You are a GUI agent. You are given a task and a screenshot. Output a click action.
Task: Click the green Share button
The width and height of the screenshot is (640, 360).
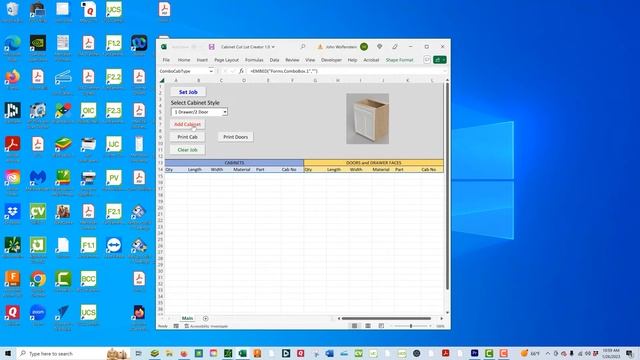440,60
